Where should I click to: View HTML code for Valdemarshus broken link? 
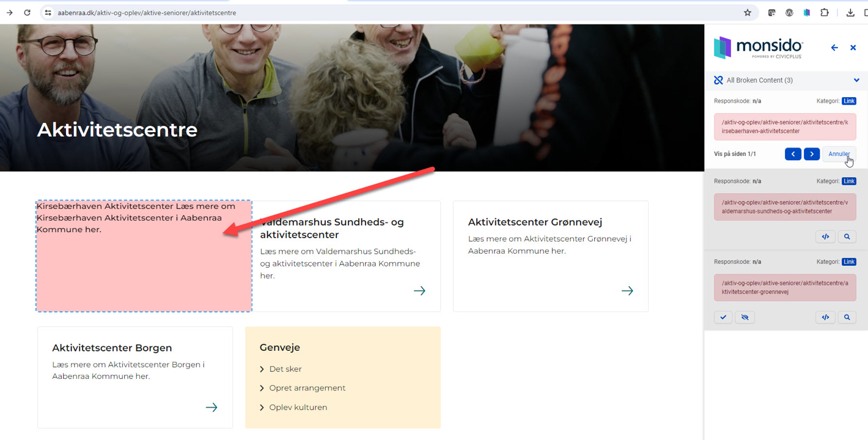tap(825, 237)
